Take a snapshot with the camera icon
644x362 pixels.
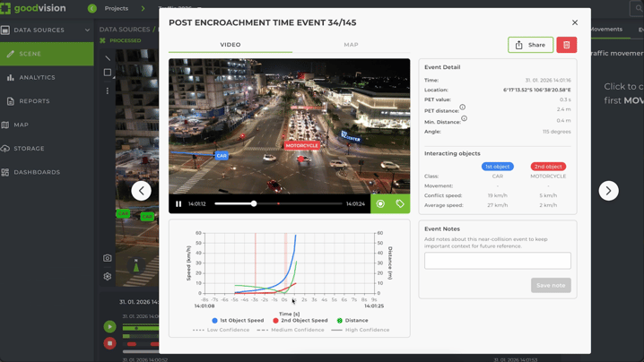108,258
